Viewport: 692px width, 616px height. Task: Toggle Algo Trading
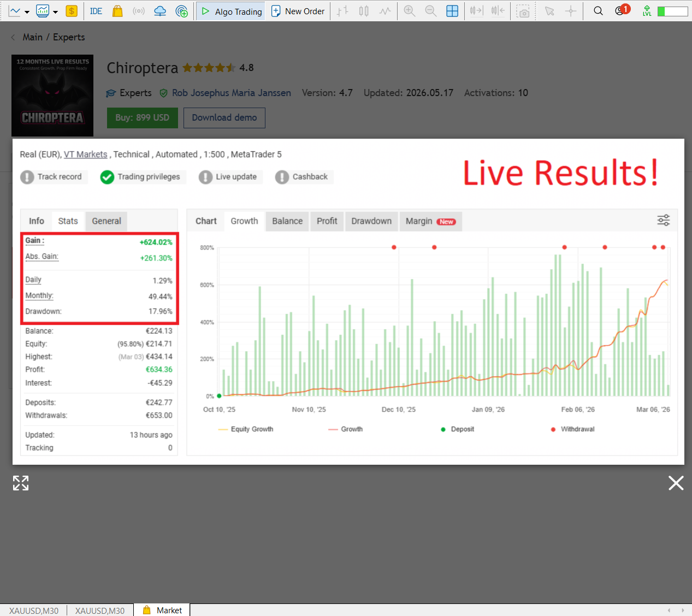[x=231, y=11]
